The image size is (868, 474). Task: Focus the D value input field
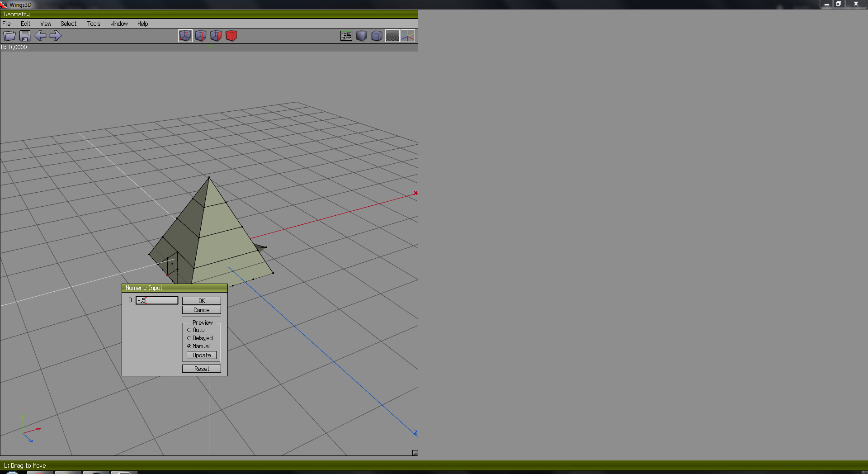[x=157, y=300]
